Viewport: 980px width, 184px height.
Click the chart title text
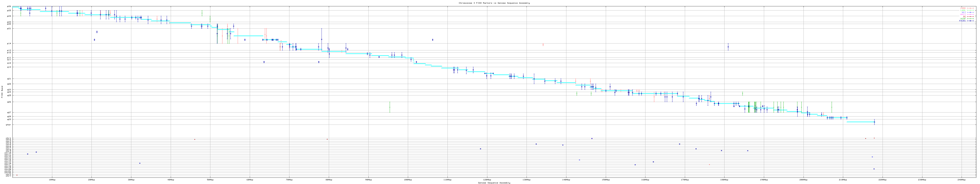coord(494,3)
